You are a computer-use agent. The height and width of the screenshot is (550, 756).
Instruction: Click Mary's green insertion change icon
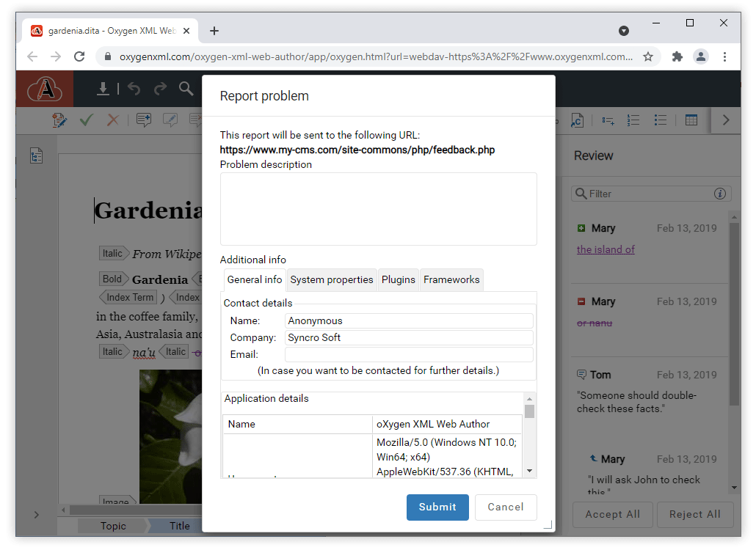[581, 228]
